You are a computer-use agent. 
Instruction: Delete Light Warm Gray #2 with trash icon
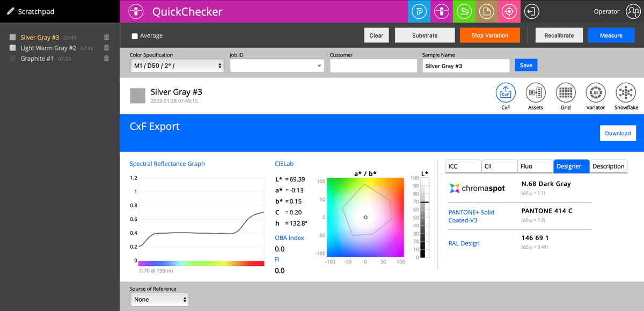click(106, 48)
